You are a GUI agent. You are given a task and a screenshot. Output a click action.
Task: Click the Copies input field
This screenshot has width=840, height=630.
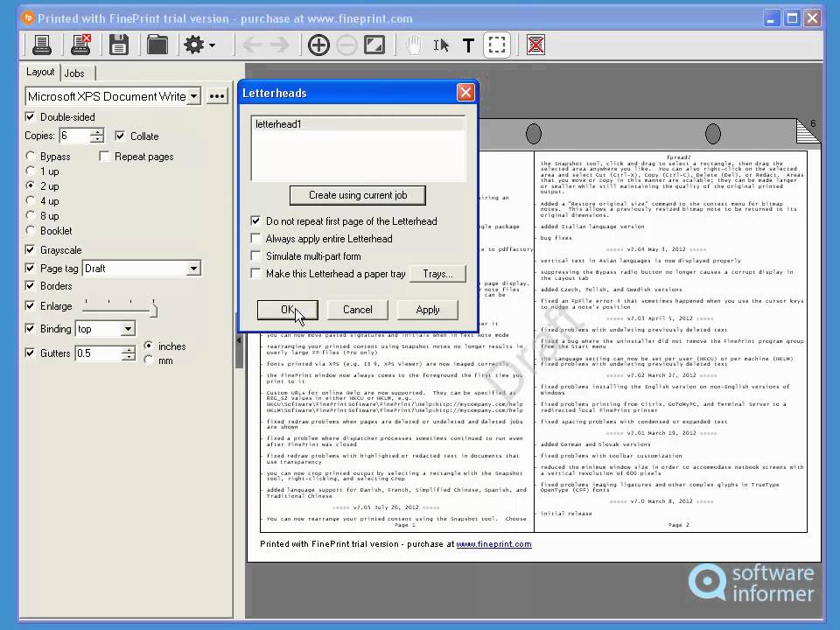click(74, 136)
